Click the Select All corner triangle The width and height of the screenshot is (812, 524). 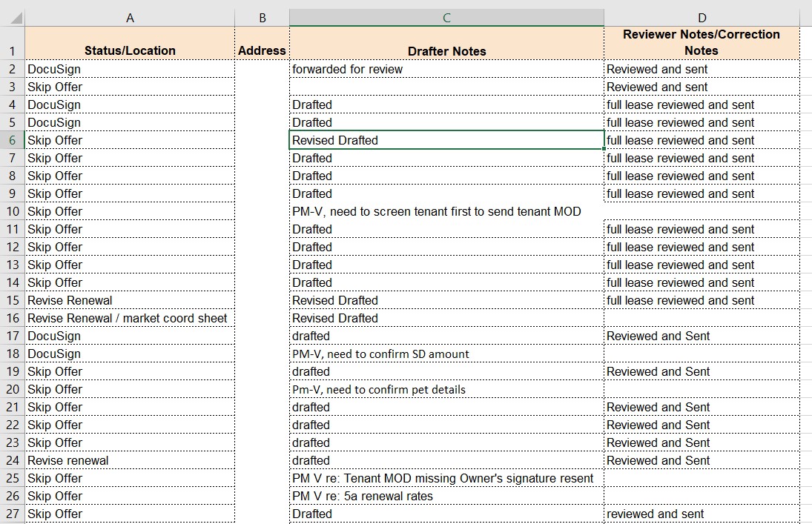tap(16, 19)
